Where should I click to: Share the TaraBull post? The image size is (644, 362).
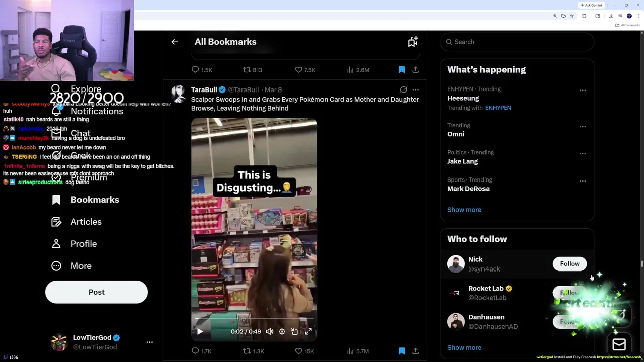(x=415, y=351)
